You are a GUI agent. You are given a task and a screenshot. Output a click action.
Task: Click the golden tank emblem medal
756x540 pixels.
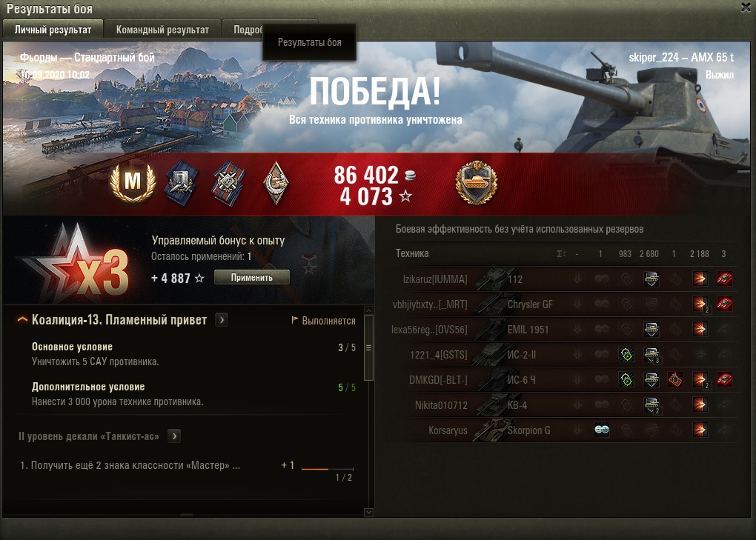point(477,183)
